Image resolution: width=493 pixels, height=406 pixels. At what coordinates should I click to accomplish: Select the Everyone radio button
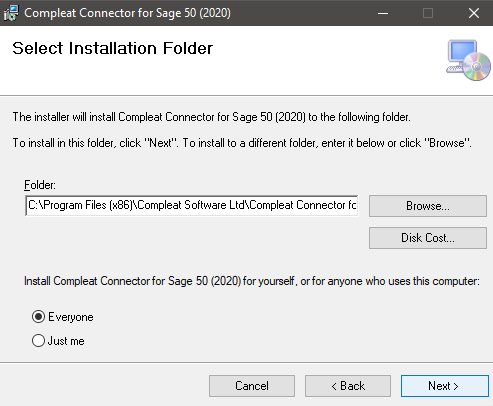38,317
